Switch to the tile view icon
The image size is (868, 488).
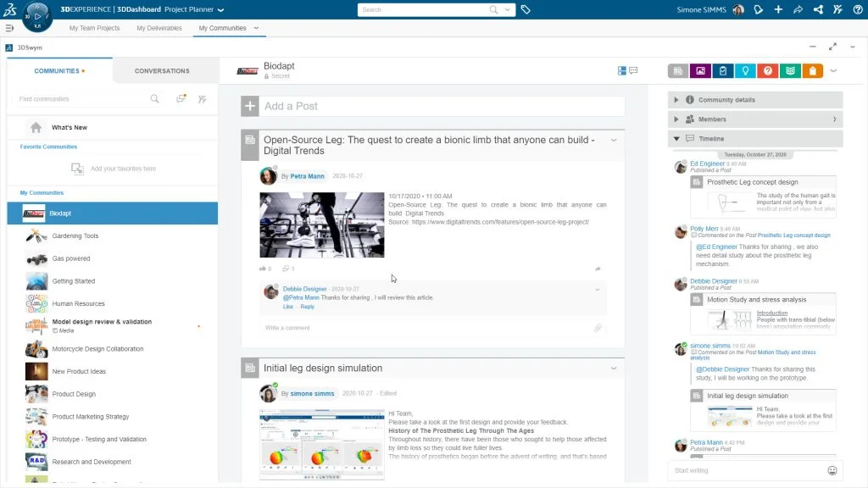coord(621,70)
